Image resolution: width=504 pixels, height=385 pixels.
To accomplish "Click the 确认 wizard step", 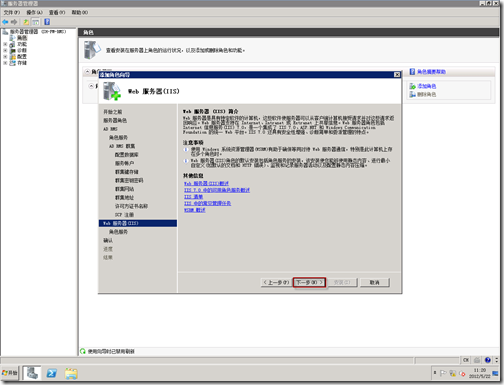I will [108, 240].
